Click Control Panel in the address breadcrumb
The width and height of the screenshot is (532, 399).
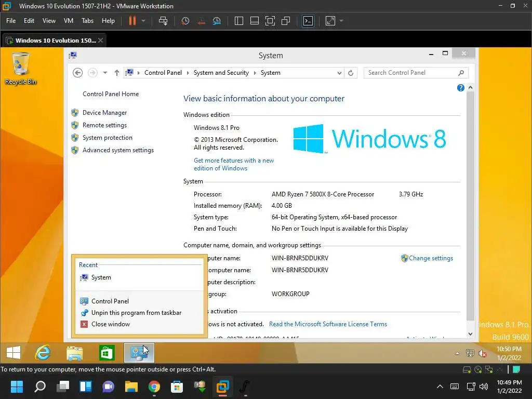point(163,73)
